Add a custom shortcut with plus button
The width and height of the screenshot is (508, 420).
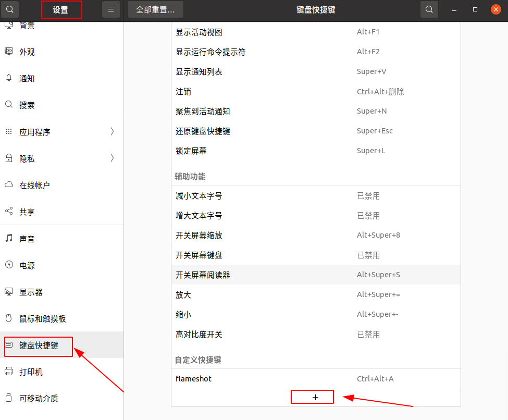coord(315,397)
